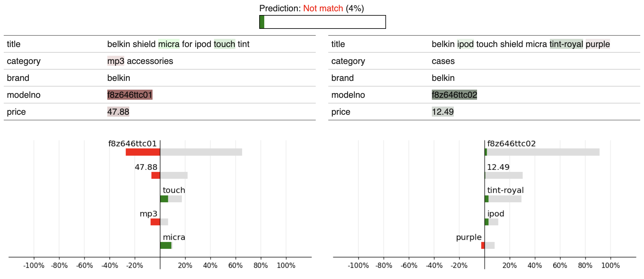Click the "cases" category value in right table
This screenshot has width=644, height=279.
coord(443,61)
